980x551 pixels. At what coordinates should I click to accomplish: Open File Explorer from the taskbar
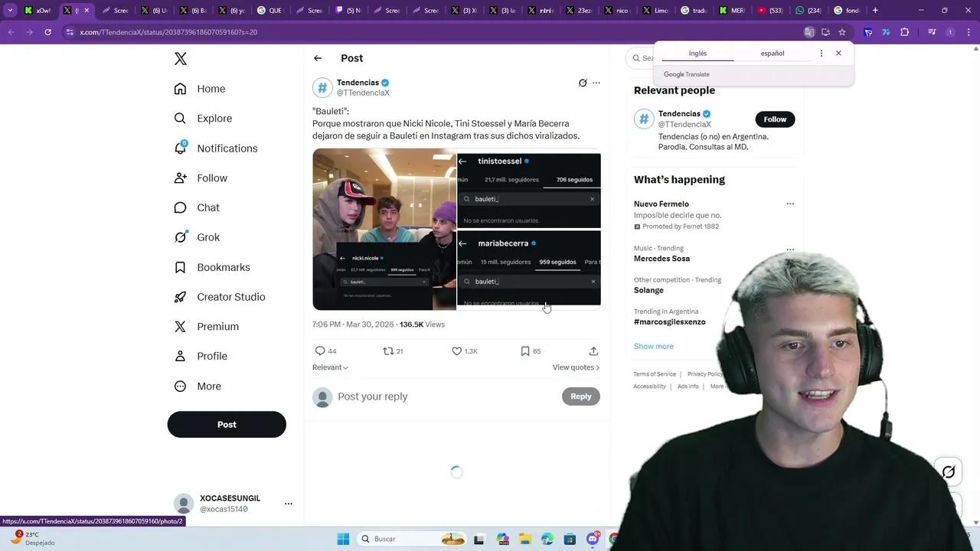point(524,539)
